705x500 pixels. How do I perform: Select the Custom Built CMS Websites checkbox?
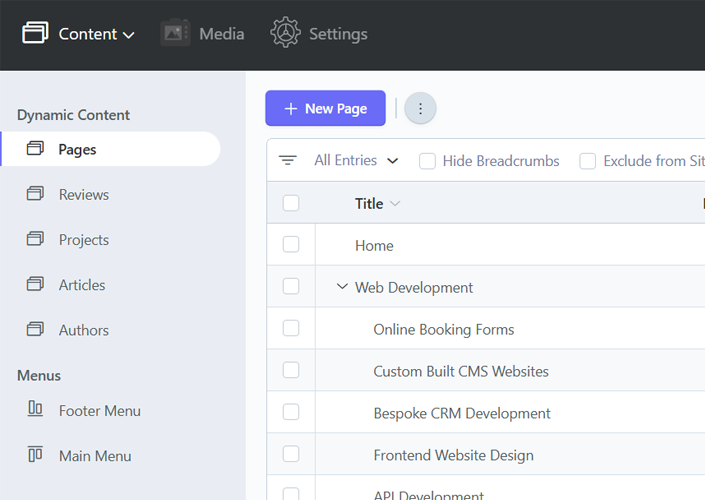[x=291, y=371]
